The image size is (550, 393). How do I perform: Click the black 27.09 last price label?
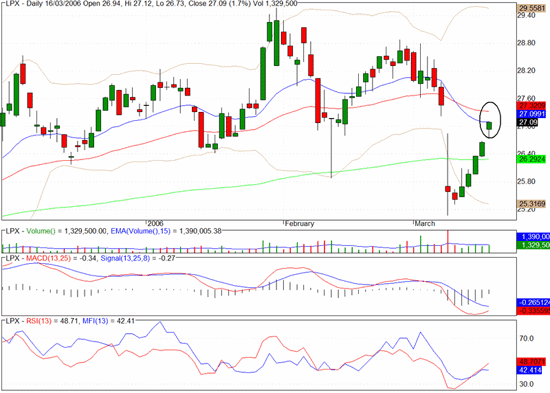(528, 122)
